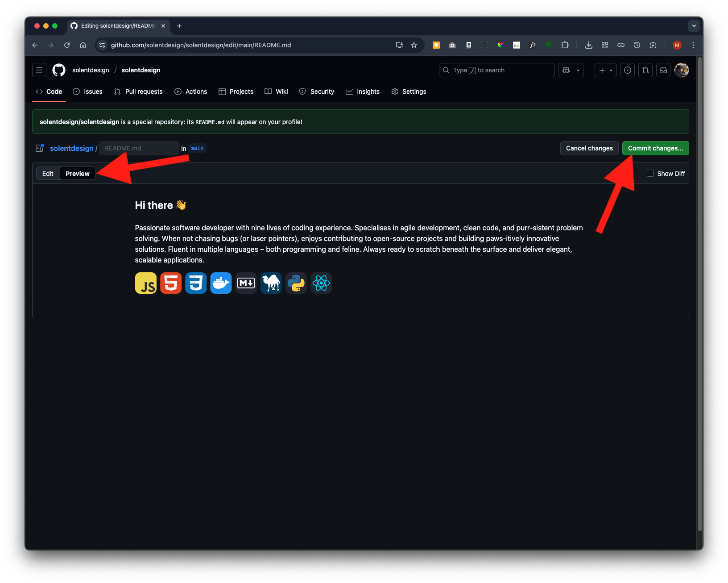Open the issues icon in header

[x=628, y=70]
